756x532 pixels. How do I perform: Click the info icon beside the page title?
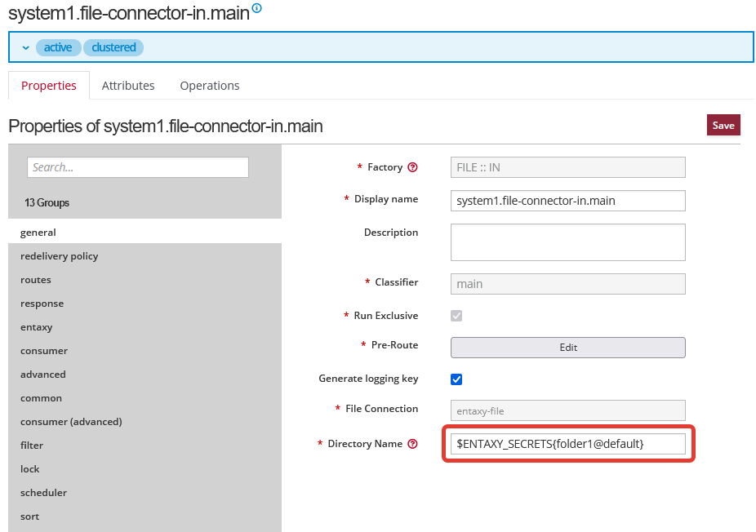pos(257,8)
